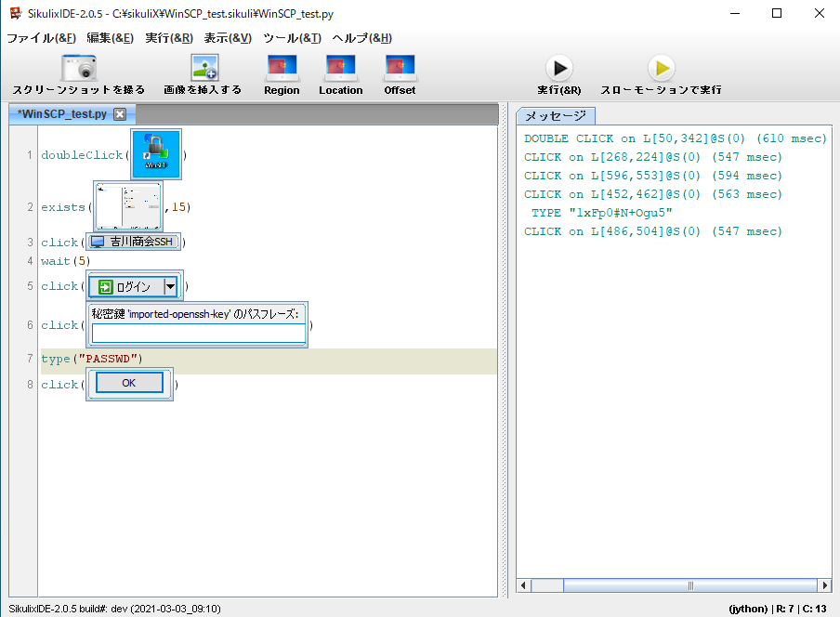Click the ログイン button image in line 5
This screenshot has height=617, width=840.
tap(136, 286)
